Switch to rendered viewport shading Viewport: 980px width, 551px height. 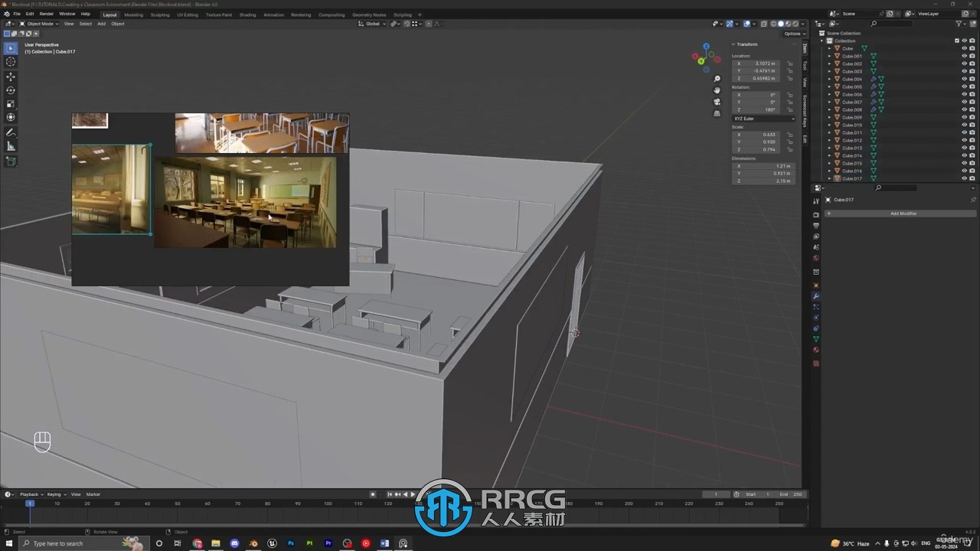(x=795, y=24)
